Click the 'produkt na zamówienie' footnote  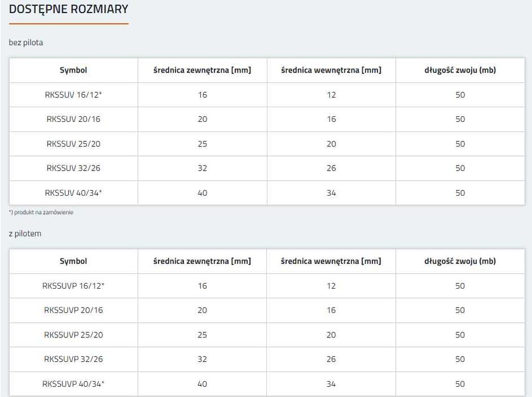tap(41, 213)
